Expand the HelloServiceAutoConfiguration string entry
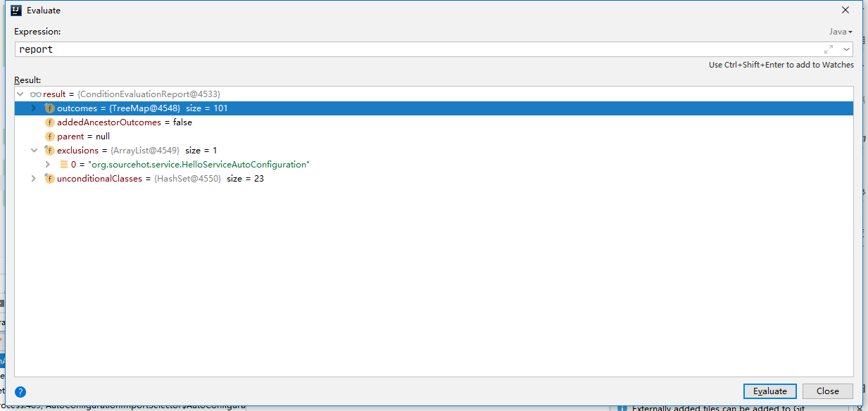868x411 pixels. pyautogui.click(x=47, y=165)
